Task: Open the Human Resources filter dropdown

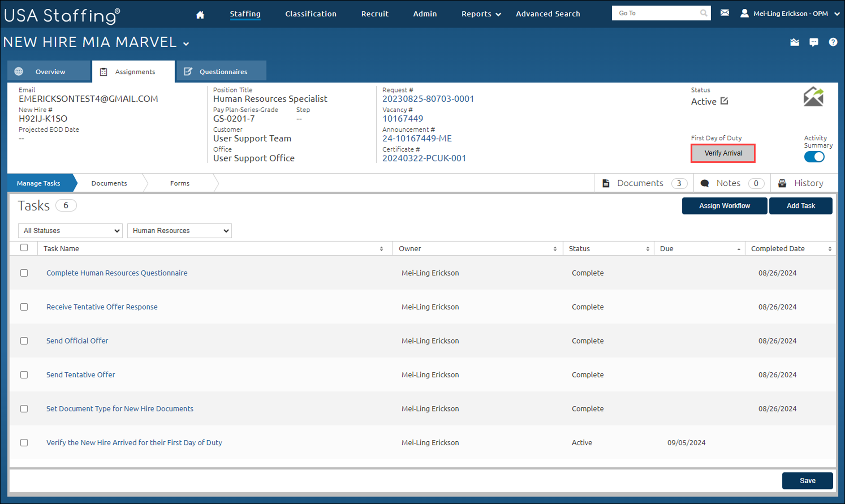Action: click(179, 231)
